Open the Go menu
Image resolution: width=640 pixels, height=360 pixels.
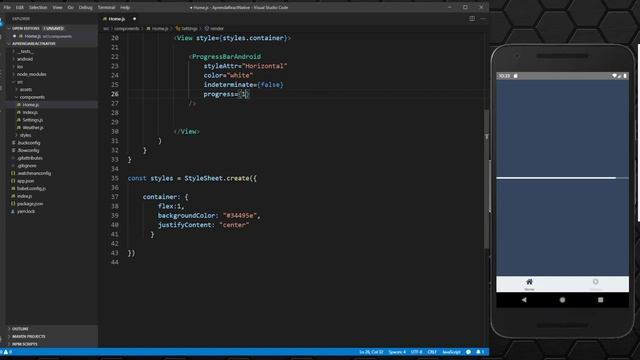[71, 7]
